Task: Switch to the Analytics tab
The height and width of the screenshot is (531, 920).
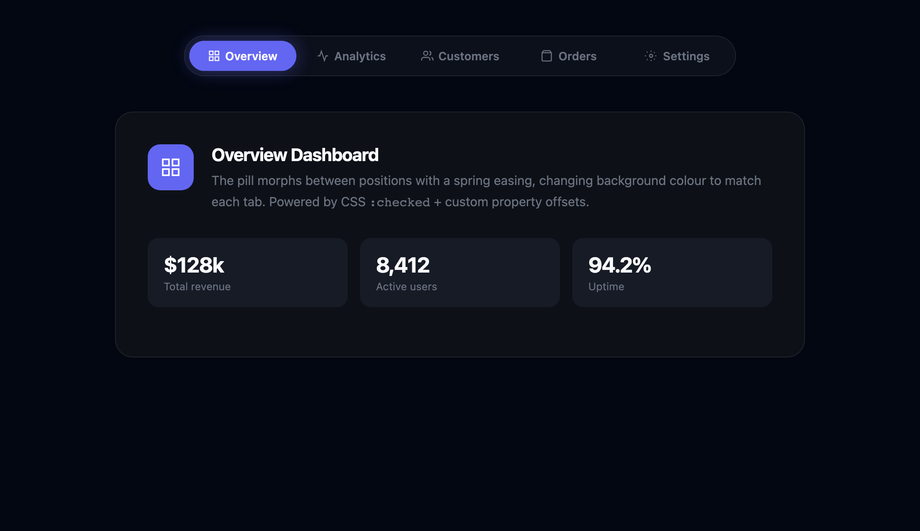Action: (351, 56)
